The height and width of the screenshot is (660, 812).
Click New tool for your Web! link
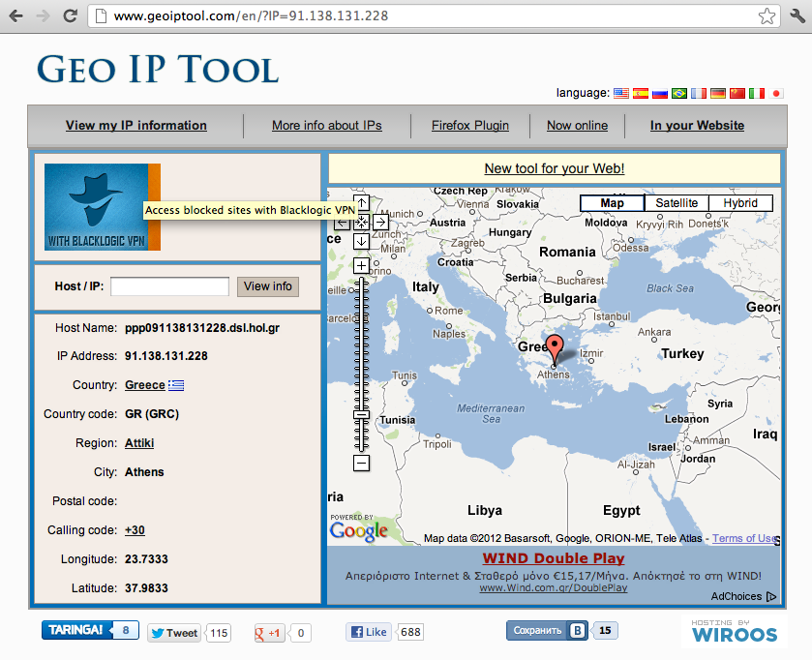point(555,168)
